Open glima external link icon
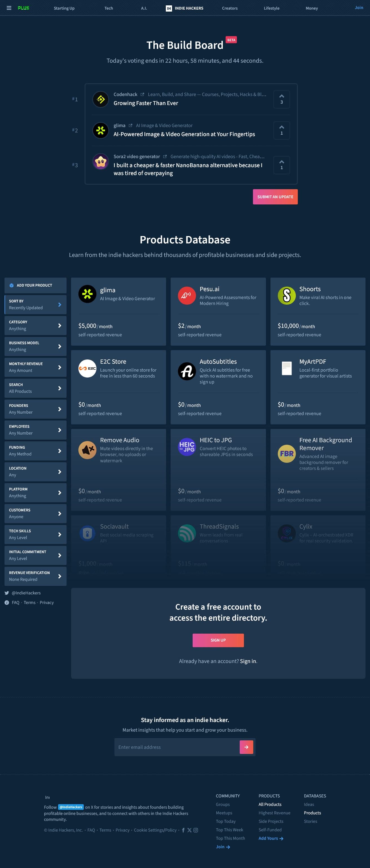Screen dimensions: 370x868 point(130,125)
